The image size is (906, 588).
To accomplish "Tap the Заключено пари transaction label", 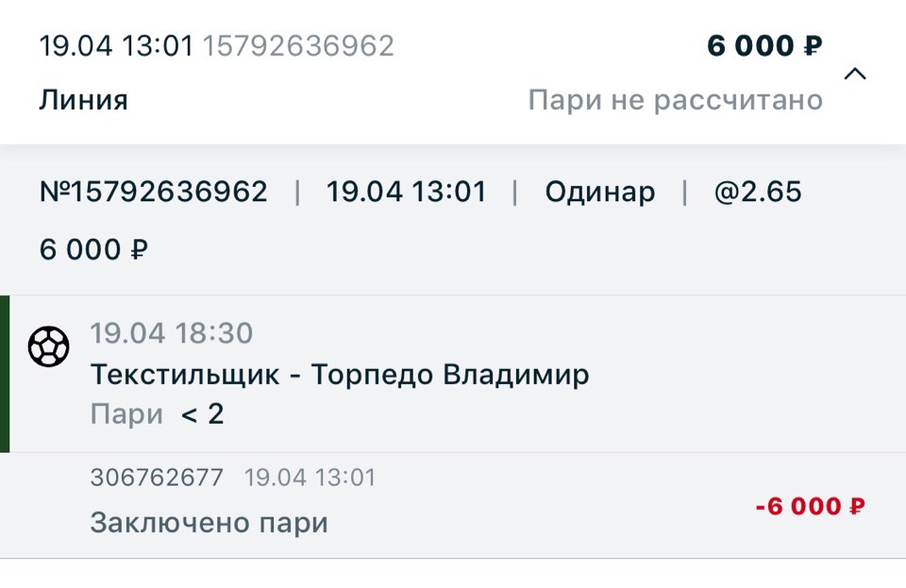I will [209, 523].
